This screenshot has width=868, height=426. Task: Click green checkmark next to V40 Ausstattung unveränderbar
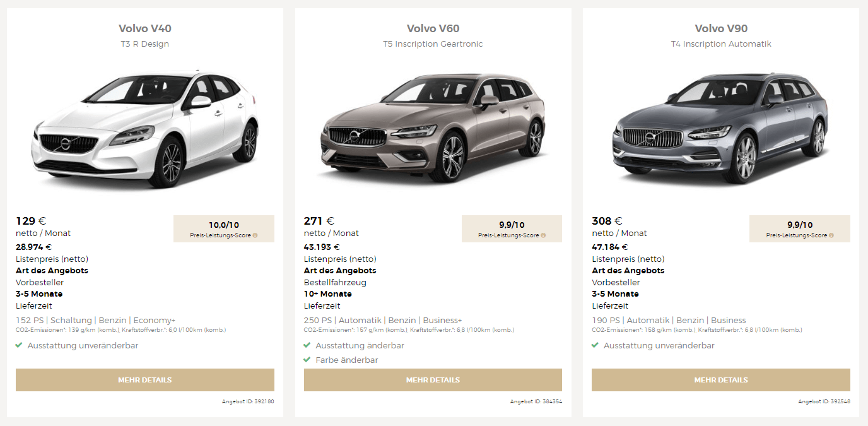[x=19, y=345]
